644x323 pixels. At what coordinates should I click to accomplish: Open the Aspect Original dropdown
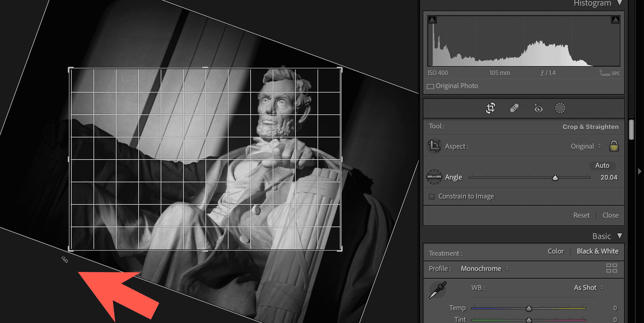point(586,146)
